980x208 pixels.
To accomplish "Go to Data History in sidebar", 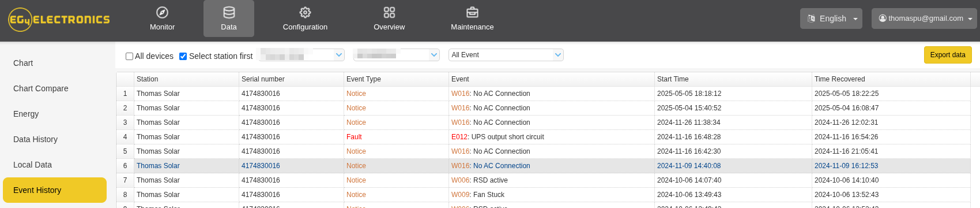I will [36, 139].
